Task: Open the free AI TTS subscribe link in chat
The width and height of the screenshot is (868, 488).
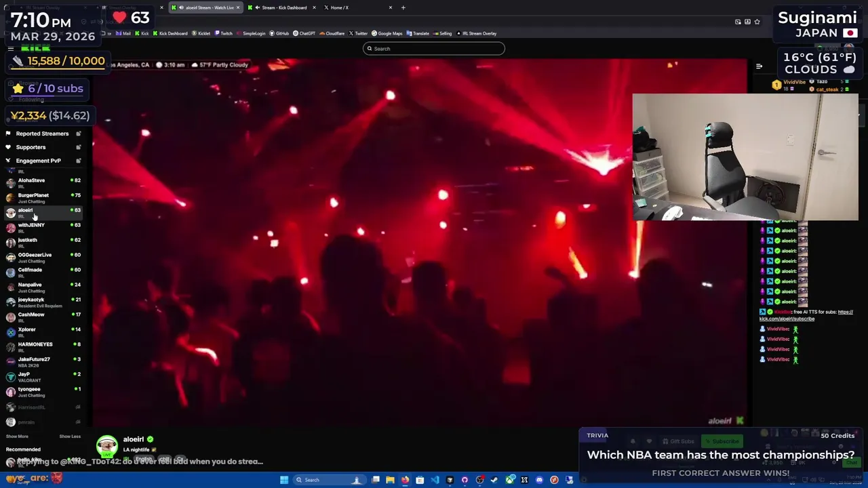Action: coord(806,315)
